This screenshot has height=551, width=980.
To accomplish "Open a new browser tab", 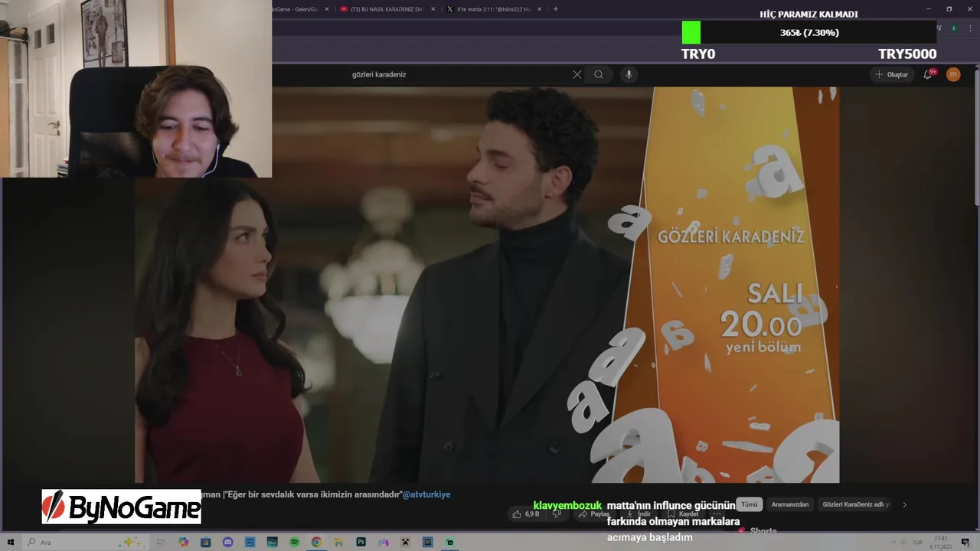I will tap(556, 9).
